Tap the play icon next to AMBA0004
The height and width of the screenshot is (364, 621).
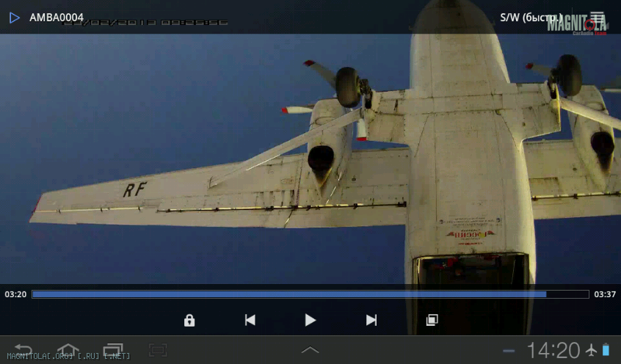[15, 18]
